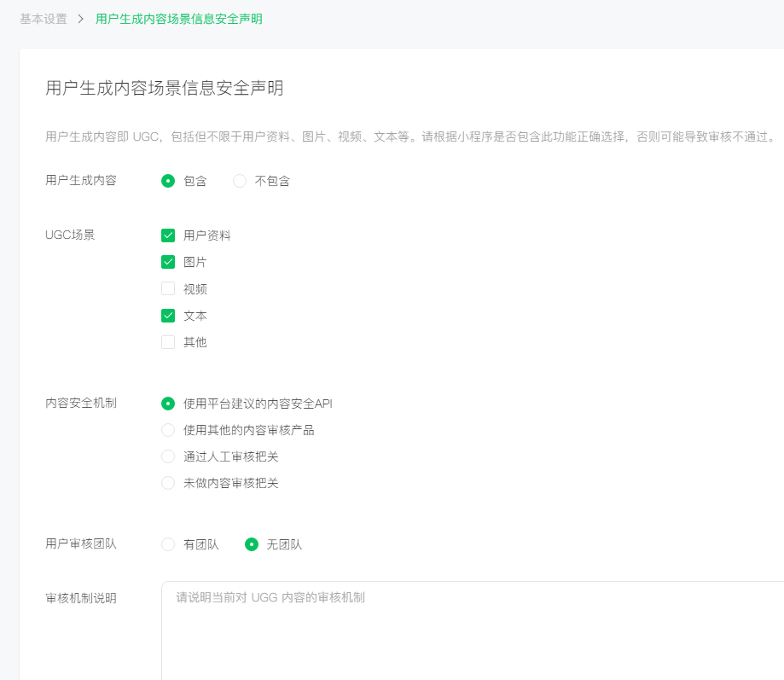Select the 不包含 radio option
The height and width of the screenshot is (680, 784).
click(x=240, y=181)
